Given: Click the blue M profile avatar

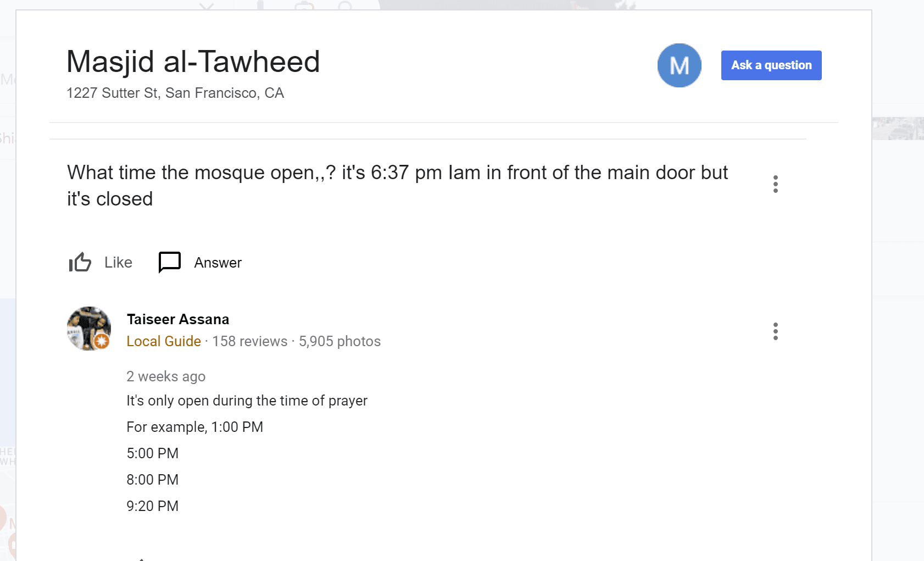Looking at the screenshot, I should coord(679,65).
